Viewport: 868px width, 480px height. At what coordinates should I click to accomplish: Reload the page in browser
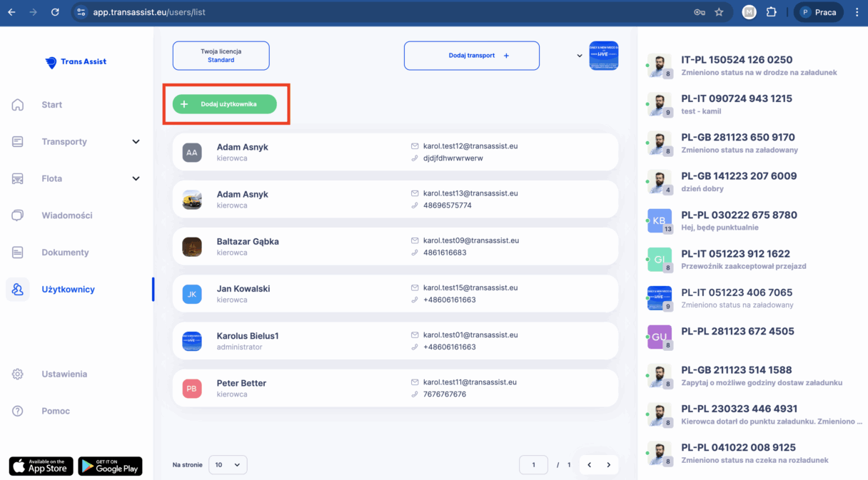click(55, 12)
